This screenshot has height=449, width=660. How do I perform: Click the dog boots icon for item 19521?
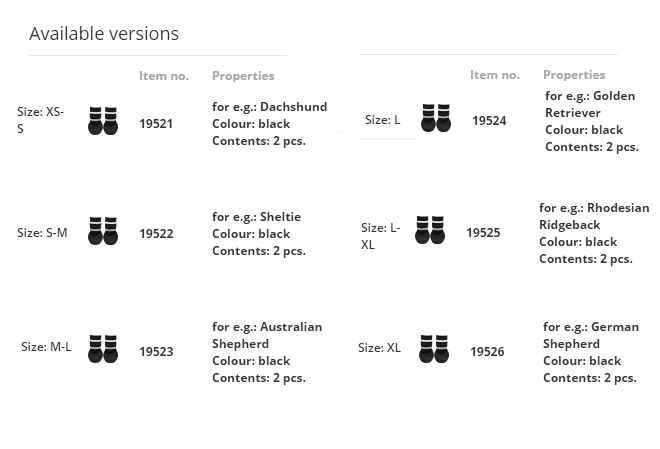point(103,121)
